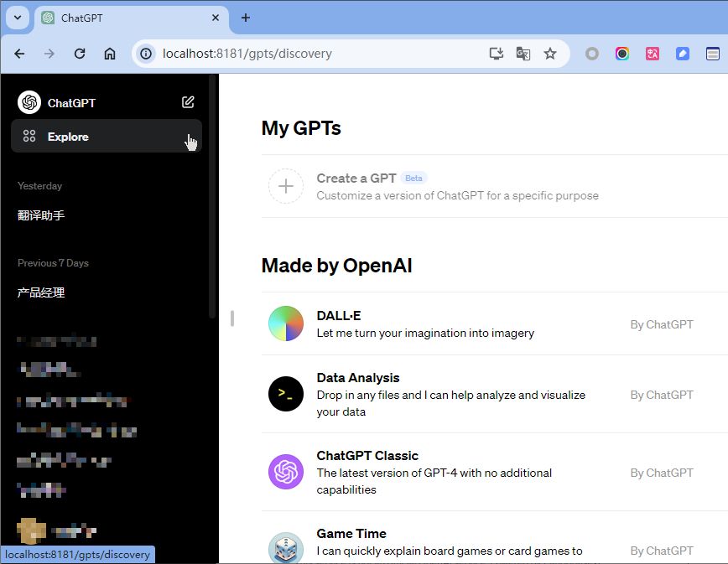Image resolution: width=728 pixels, height=564 pixels.
Task: Select the ChatGPT Classic purple logo
Action: coord(285,472)
